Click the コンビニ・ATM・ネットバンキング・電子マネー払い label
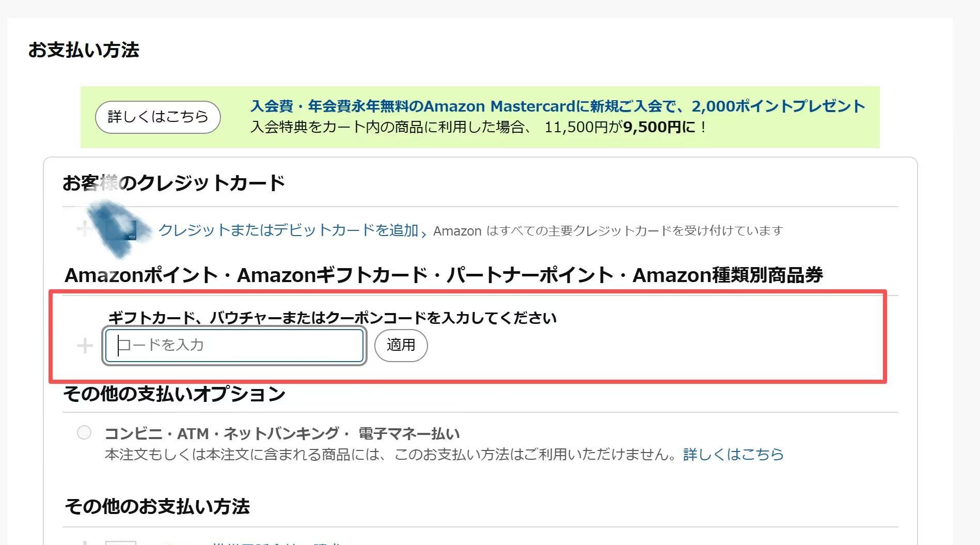The width and height of the screenshot is (980, 545). tap(282, 433)
